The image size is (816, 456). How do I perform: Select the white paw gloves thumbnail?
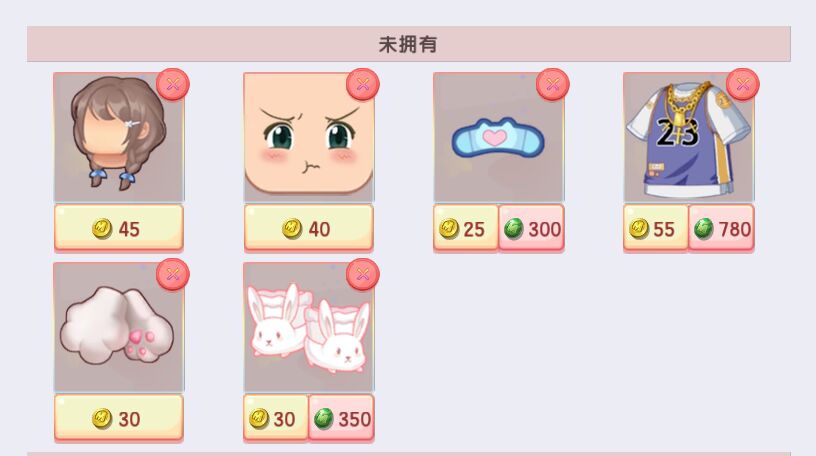coord(119,327)
